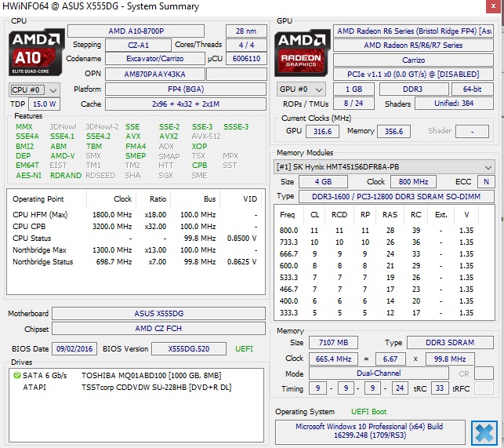Click the AMD Radeon R6 Series GPU name field
The image size is (504, 448).
(413, 31)
